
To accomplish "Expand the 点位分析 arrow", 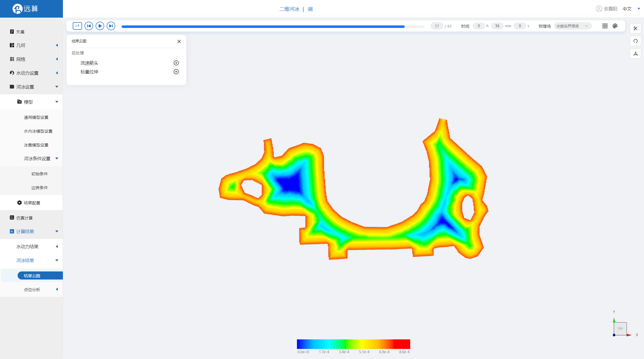I will [57, 290].
